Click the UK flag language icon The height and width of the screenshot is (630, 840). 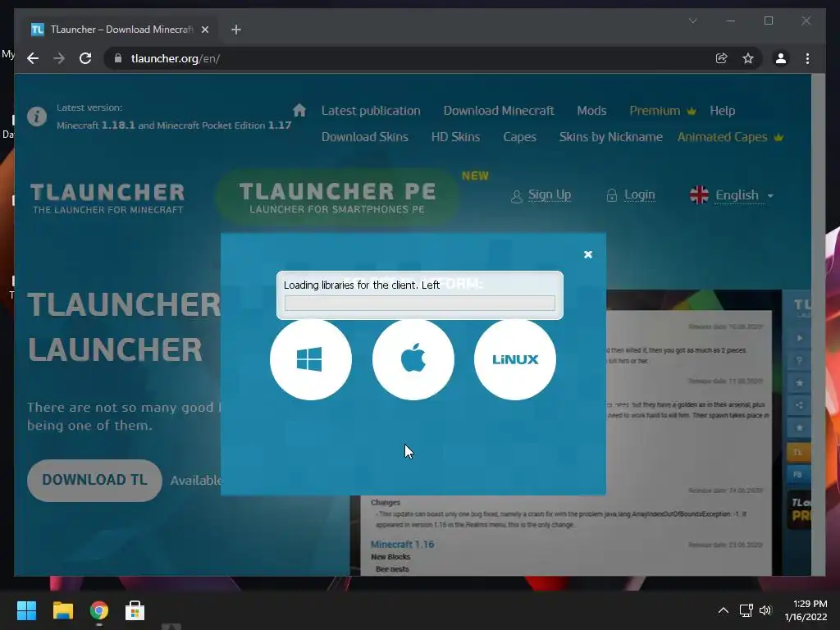click(699, 195)
